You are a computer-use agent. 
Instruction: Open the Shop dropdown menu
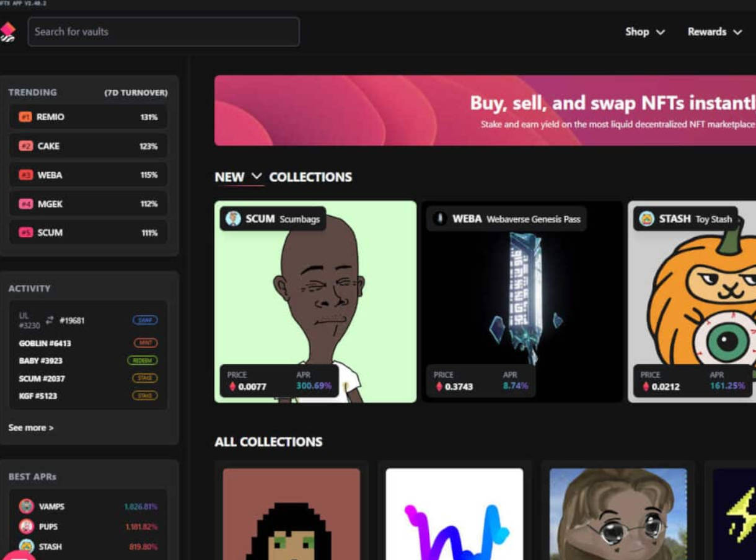pyautogui.click(x=644, y=32)
